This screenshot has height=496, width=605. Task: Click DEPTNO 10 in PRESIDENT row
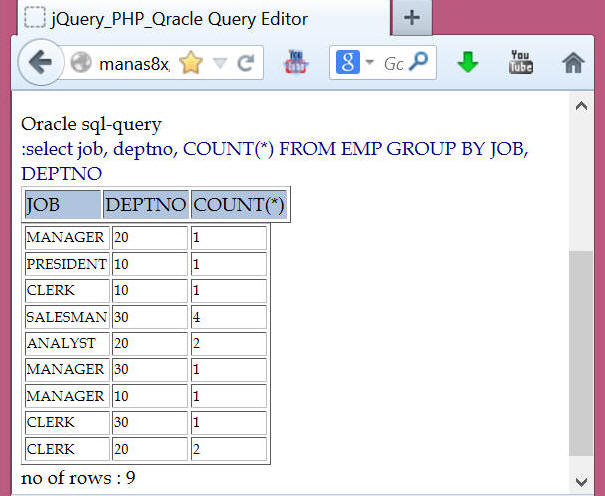[x=150, y=264]
